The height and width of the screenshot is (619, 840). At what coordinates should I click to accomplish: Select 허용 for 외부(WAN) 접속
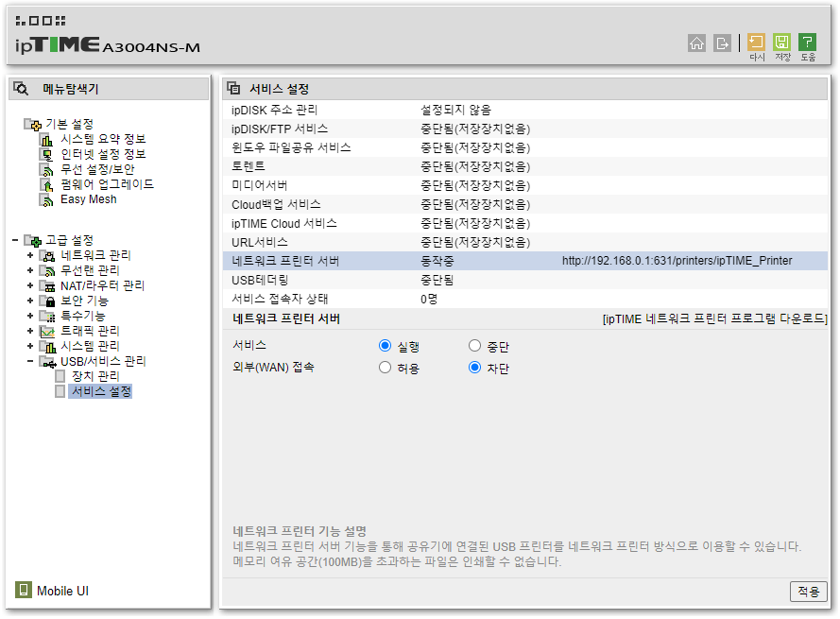[x=385, y=369]
